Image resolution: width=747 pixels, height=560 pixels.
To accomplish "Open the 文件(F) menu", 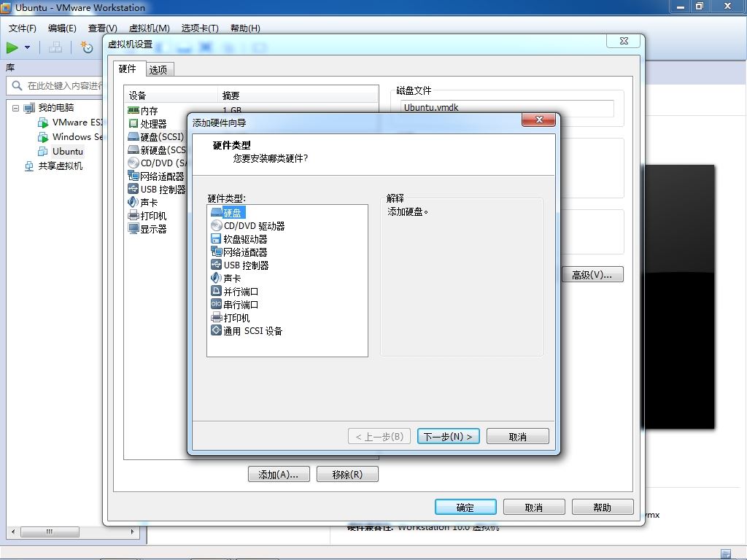I will 23,28.
